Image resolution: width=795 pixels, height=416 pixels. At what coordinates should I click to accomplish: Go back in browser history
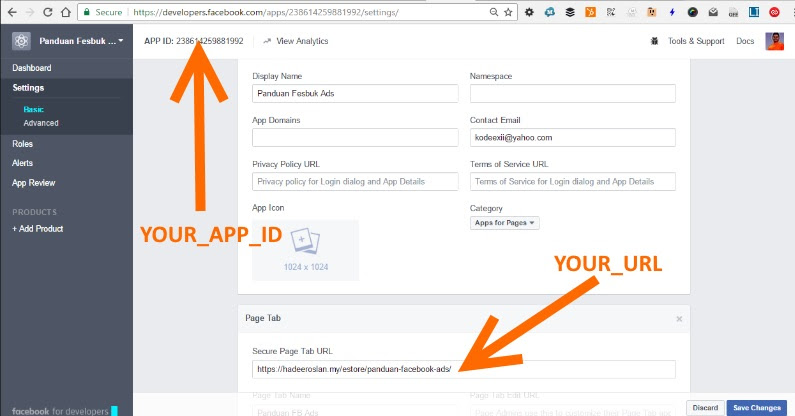12,12
